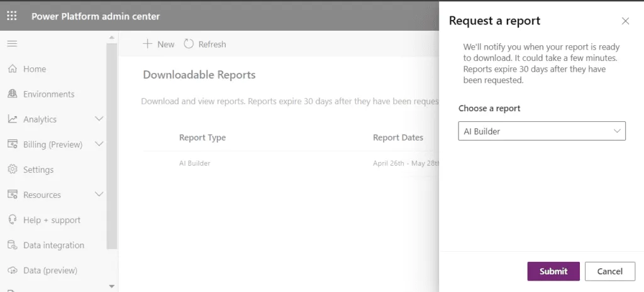Click the Data integration icon
The image size is (644, 292).
[13, 245]
